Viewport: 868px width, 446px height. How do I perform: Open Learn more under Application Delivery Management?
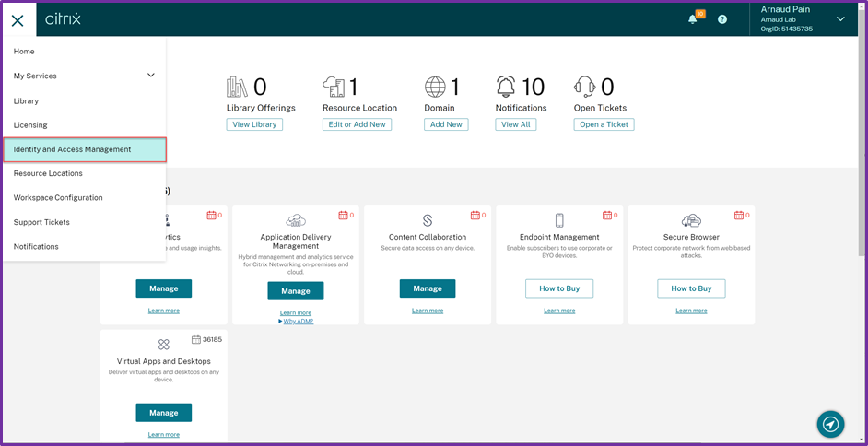pos(296,312)
